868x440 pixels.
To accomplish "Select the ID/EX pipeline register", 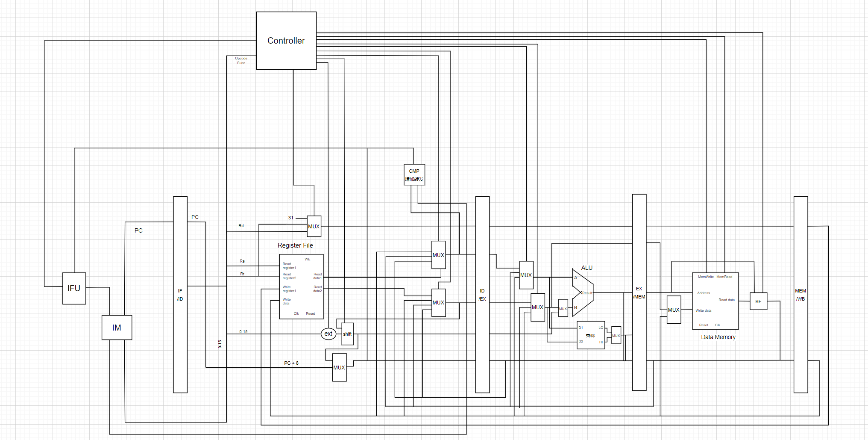I will click(x=482, y=295).
